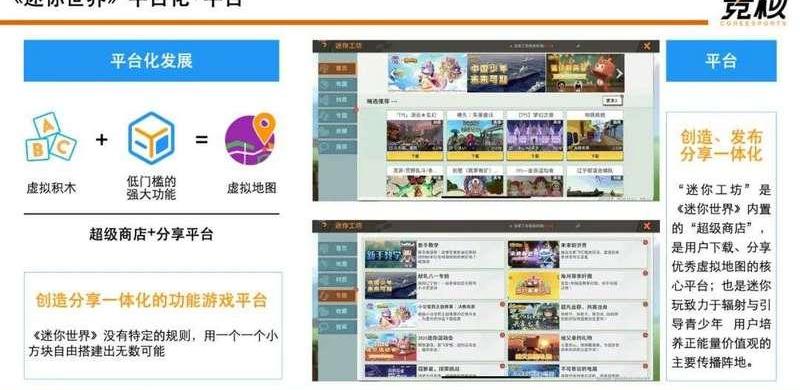Close the lower 迷你工坊 window with red X

click(x=647, y=226)
